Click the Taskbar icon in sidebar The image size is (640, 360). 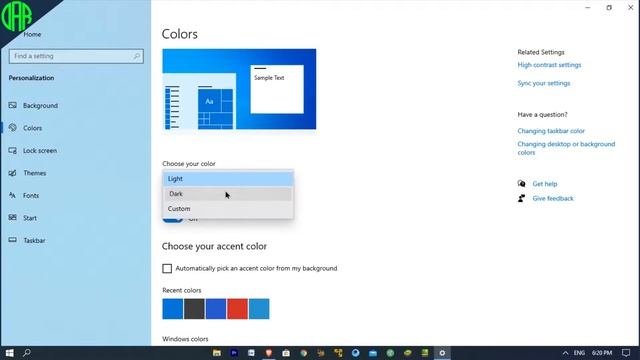tap(13, 240)
